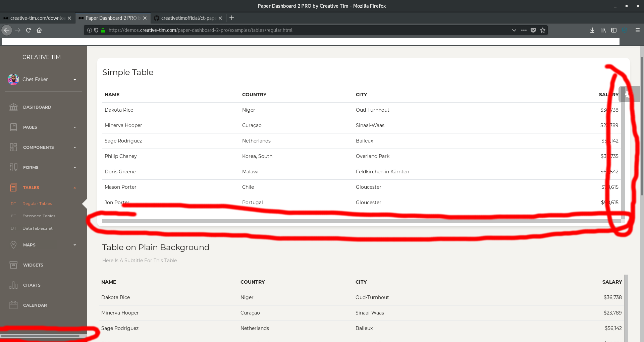
Task: Click the Firefox bookmark star in the address bar
Action: 542,30
